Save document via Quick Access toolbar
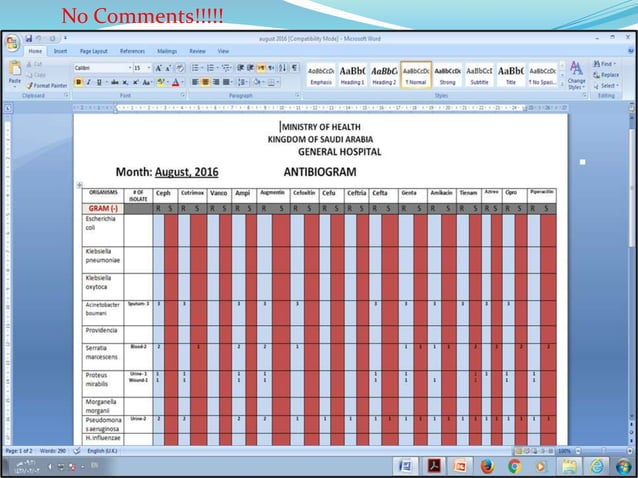 (x=28, y=38)
